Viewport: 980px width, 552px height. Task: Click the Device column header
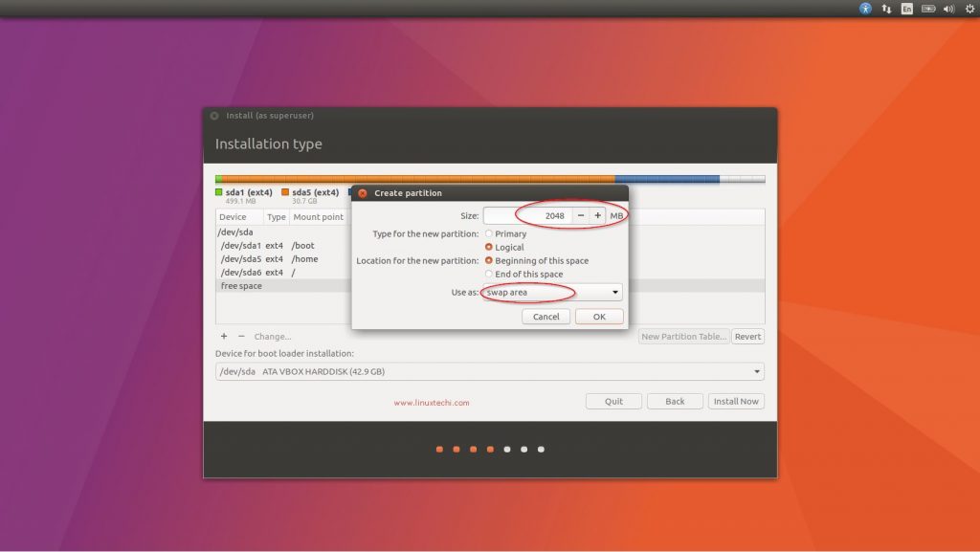click(239, 216)
